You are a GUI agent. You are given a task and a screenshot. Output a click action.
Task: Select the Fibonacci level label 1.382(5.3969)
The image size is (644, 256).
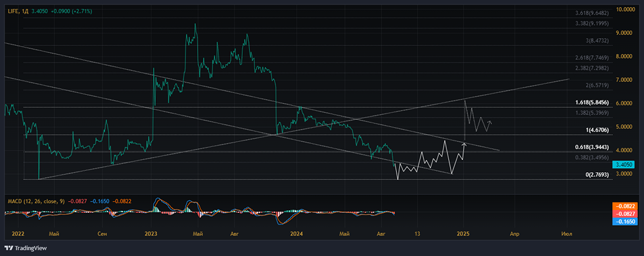[592, 112]
